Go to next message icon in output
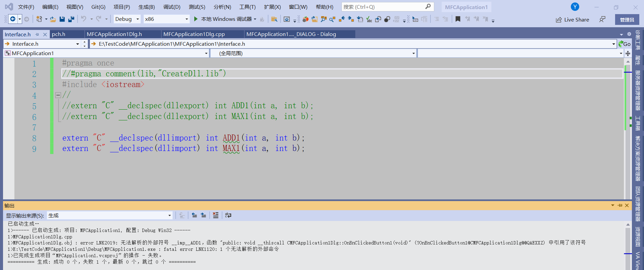Viewport: 644px width, 270px height. coord(203,215)
